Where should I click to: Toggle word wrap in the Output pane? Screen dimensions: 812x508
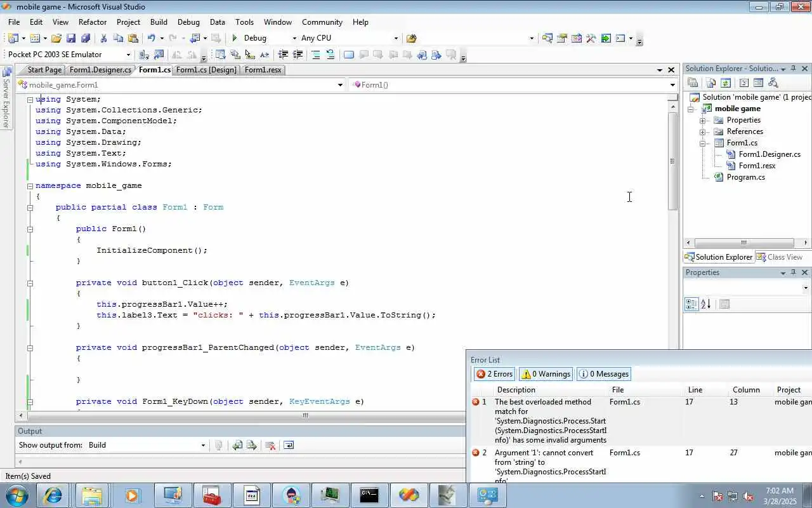coord(289,445)
